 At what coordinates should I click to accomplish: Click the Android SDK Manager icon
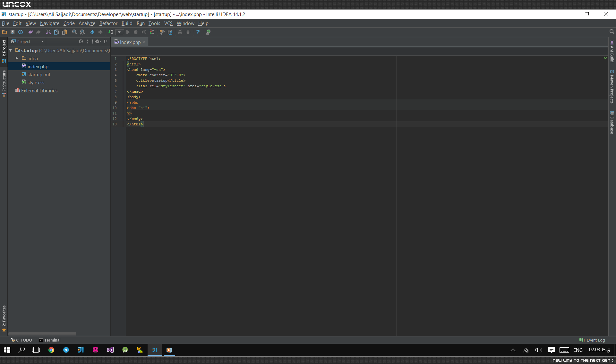click(x=180, y=32)
